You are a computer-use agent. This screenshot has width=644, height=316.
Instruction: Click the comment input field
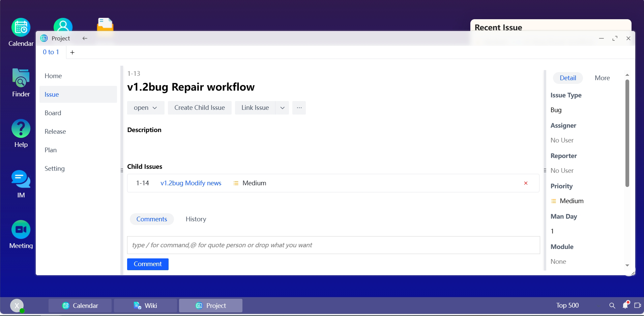[x=333, y=245]
